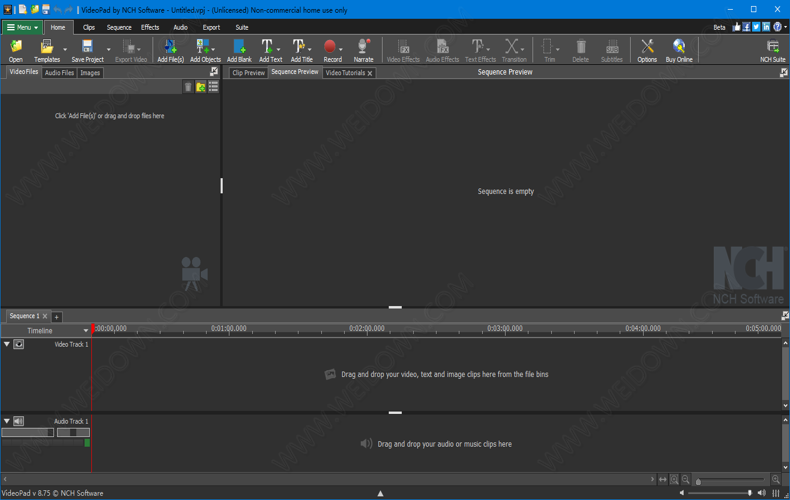Screen dimensions: 790x500
Task: Mute Audio Track 1 speaker toggle
Action: 19,421
